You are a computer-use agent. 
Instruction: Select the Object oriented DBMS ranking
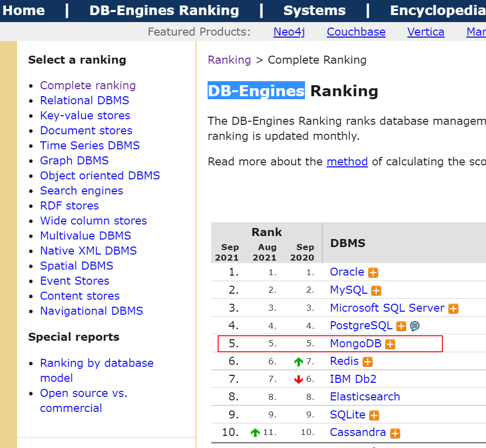[x=100, y=175]
